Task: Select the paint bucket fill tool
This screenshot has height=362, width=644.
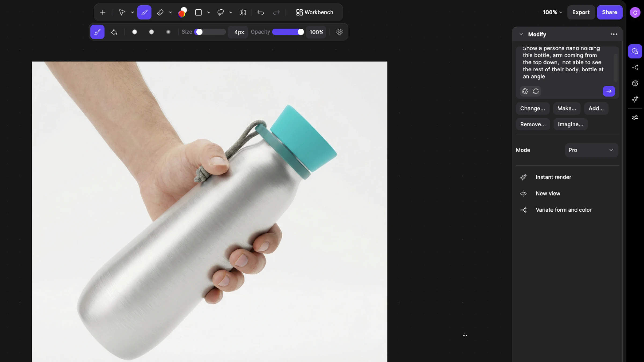Action: tap(114, 32)
